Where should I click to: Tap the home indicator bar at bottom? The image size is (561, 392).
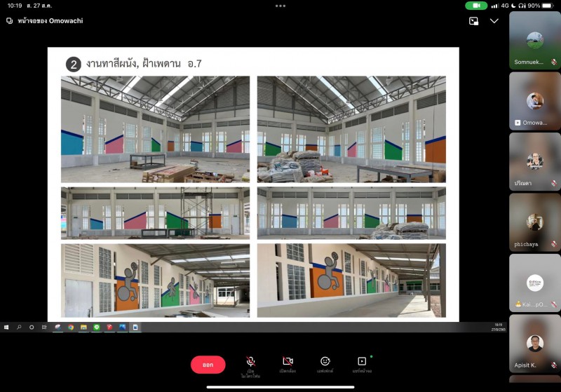pos(280,387)
